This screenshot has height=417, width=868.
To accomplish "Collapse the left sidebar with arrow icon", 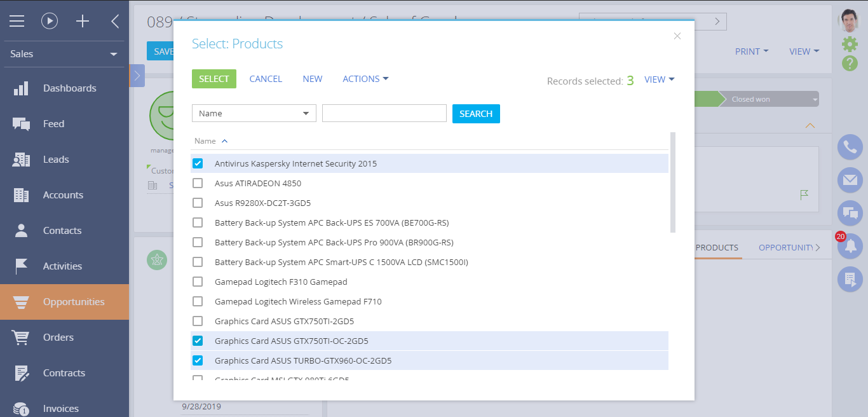I will click(115, 21).
